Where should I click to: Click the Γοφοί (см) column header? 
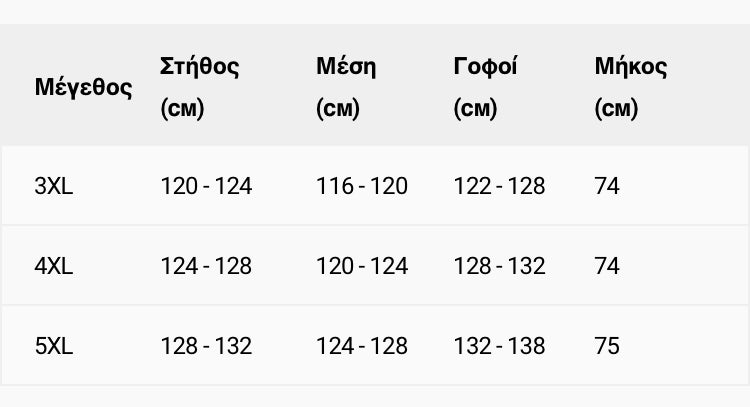tap(485, 87)
